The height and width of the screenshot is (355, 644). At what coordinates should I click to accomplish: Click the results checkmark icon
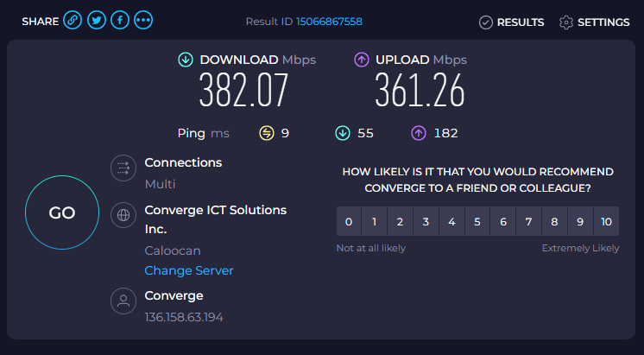(x=485, y=22)
